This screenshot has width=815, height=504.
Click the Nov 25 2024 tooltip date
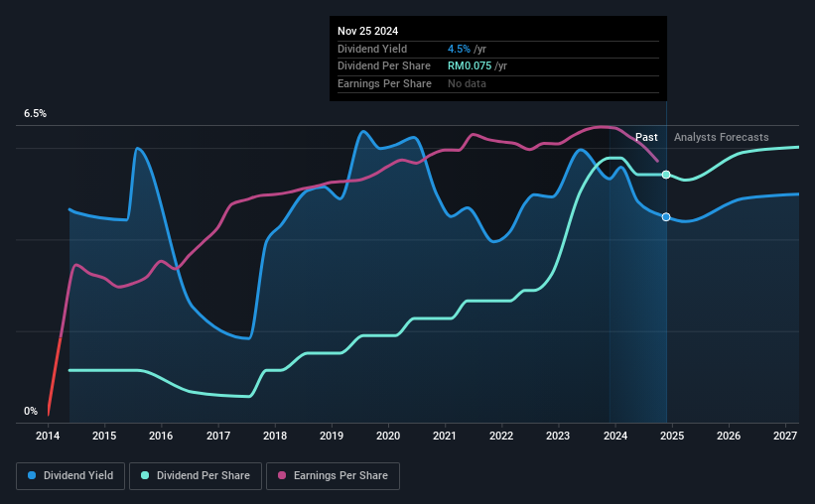(x=367, y=31)
